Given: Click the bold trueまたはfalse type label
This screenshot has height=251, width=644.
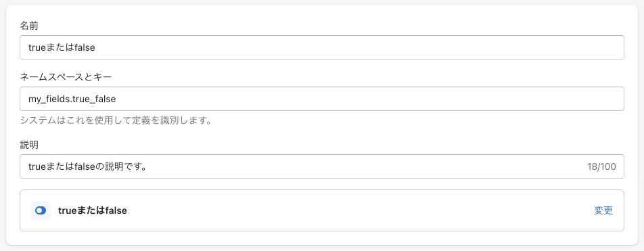Looking at the screenshot, I should coord(93,210).
